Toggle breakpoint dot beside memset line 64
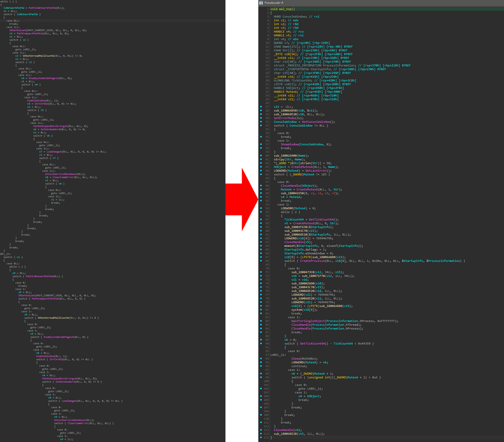The height and width of the screenshot is (442, 504). [261, 246]
